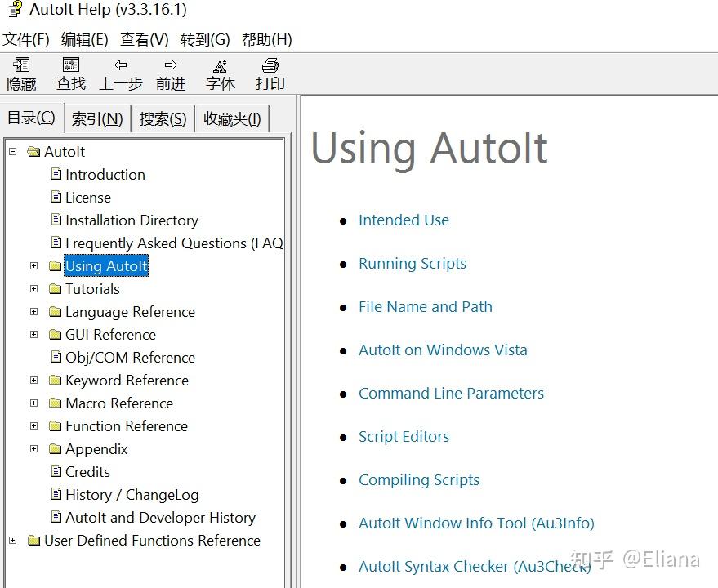Collapse the AutoIt root tree node
Screen dimensions: 718x588
click(11, 151)
